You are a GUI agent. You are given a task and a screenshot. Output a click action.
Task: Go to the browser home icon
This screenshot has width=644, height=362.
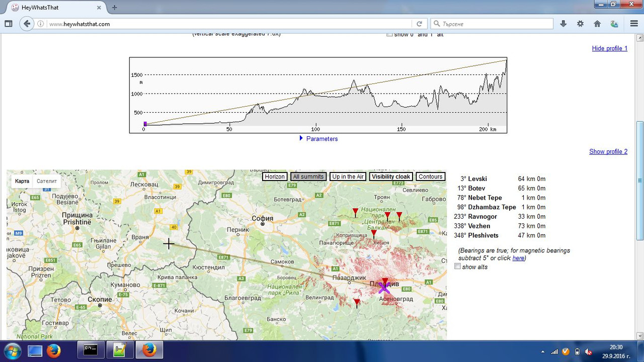(x=597, y=24)
